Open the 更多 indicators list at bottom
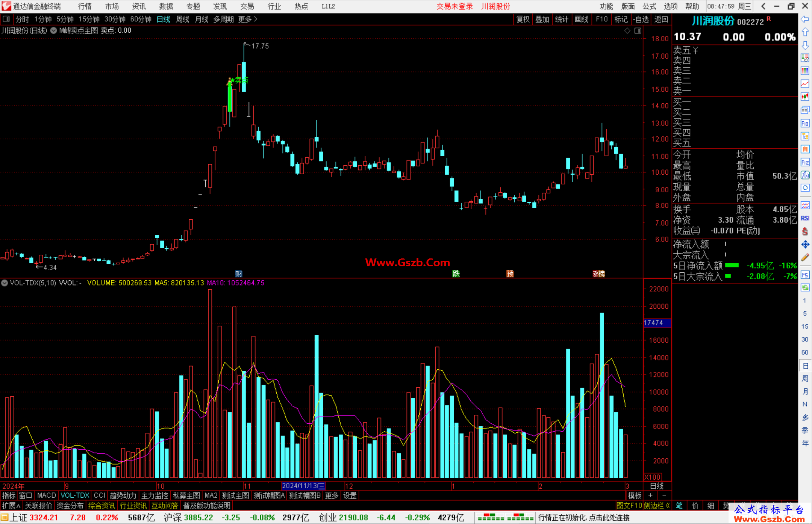The width and height of the screenshot is (812, 524). pyautogui.click(x=332, y=495)
